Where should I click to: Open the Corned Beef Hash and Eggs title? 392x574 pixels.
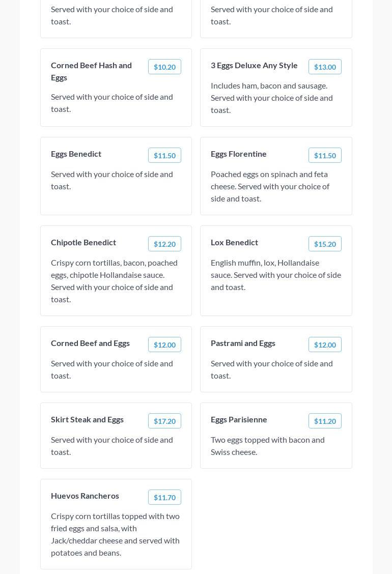[x=92, y=71]
